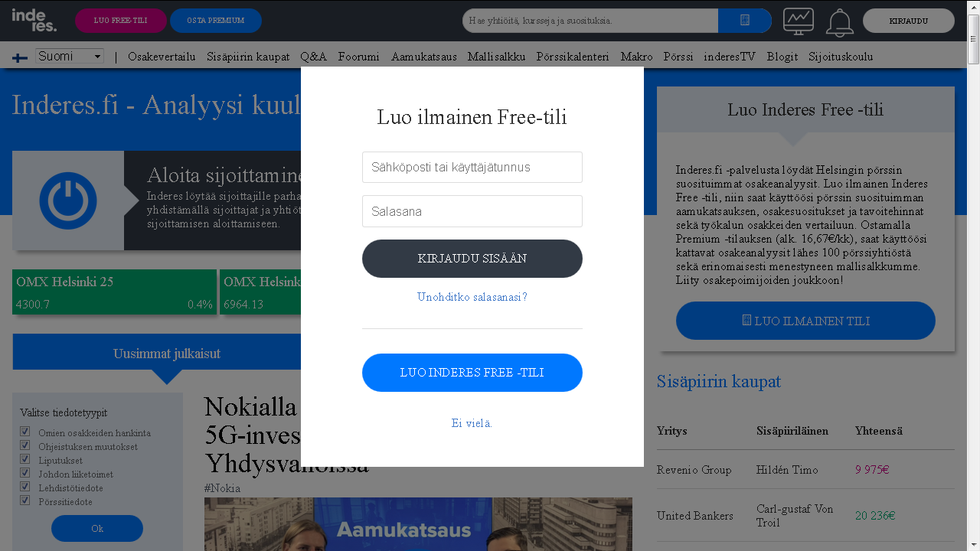The image size is (980, 551).
Task: Toggle the Pörssitiedote checkbox
Action: 25,500
